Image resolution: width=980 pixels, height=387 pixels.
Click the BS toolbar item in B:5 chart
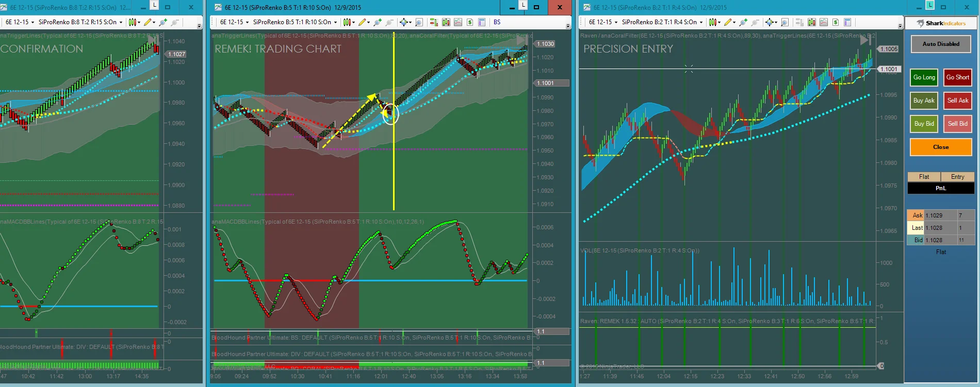click(x=497, y=22)
